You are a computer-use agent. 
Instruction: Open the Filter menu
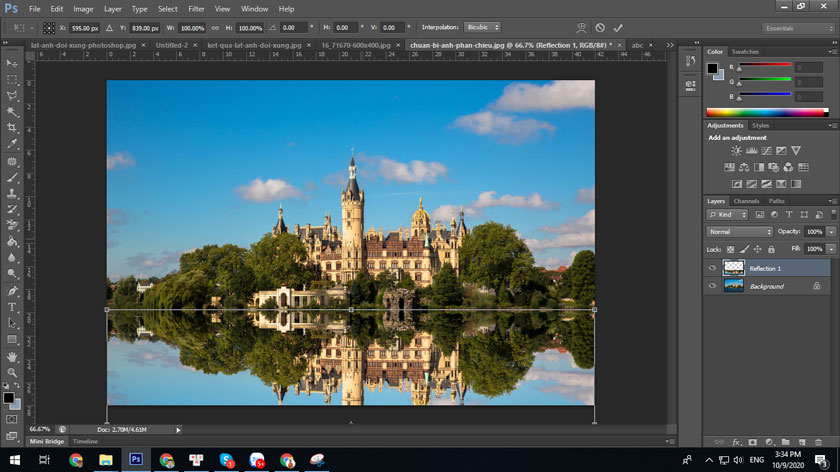coord(196,9)
